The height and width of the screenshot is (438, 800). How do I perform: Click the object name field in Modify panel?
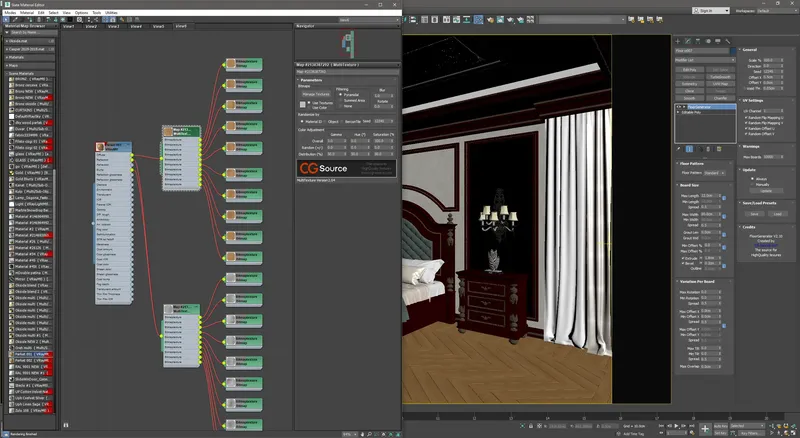point(702,51)
